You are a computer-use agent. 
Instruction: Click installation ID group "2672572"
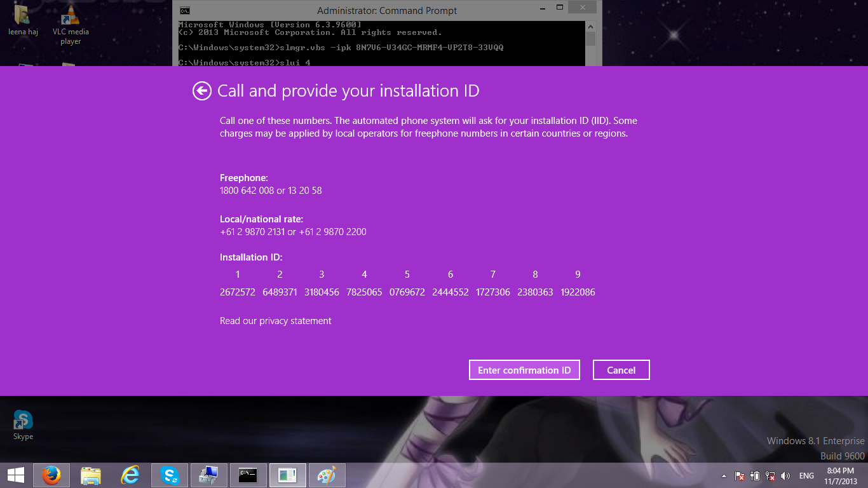click(238, 292)
